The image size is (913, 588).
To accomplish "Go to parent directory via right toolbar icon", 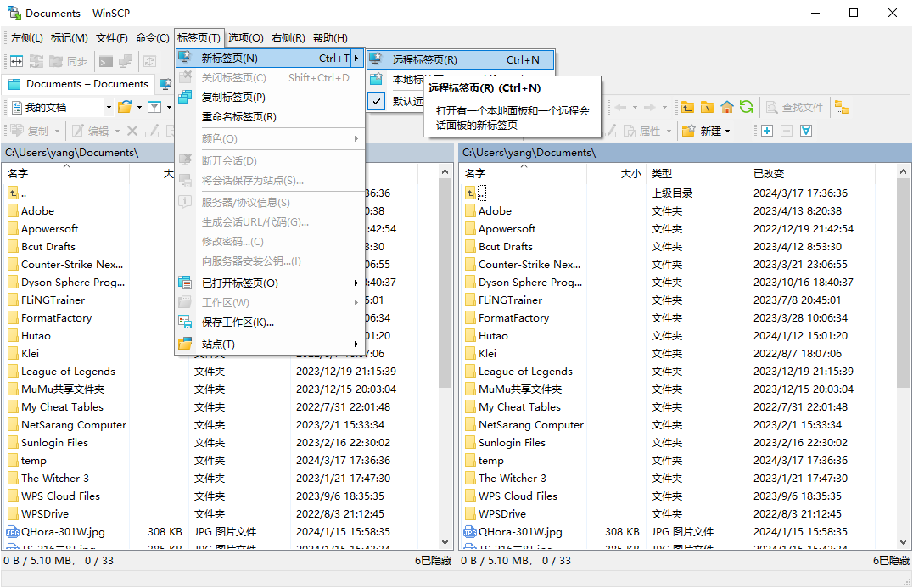I will tap(687, 107).
